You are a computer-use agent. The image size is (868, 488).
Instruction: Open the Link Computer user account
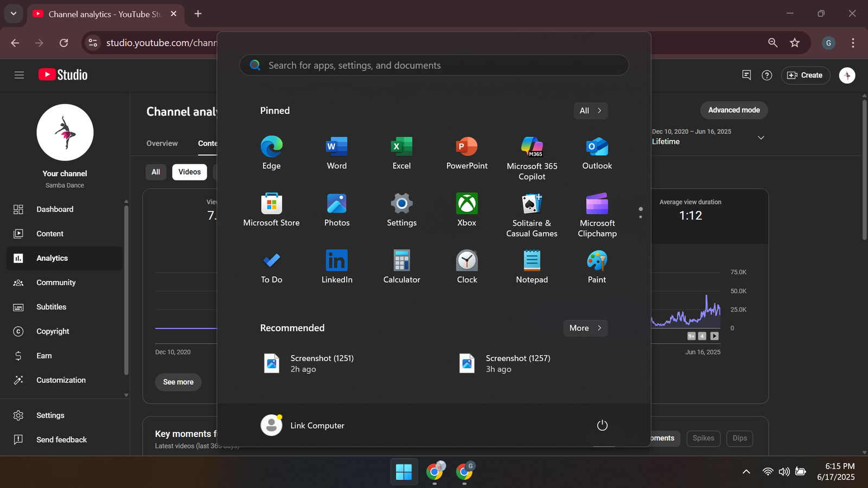coord(303,426)
